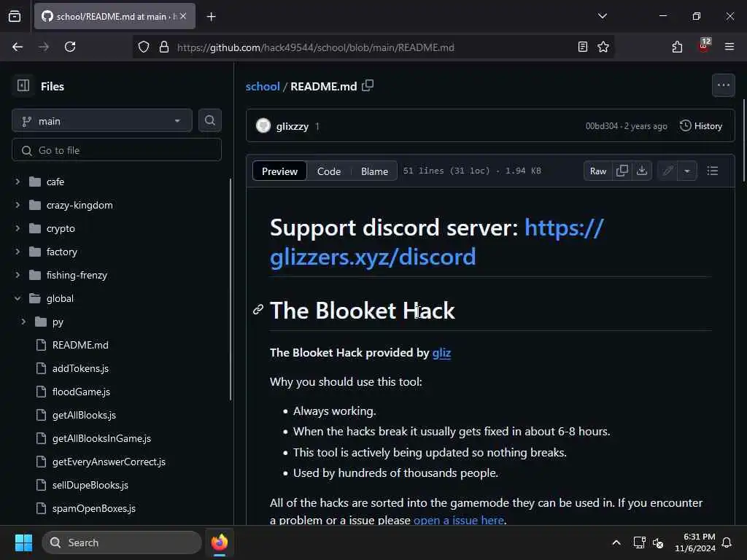
Task: Show hidden system tray icons
Action: pyautogui.click(x=616, y=542)
